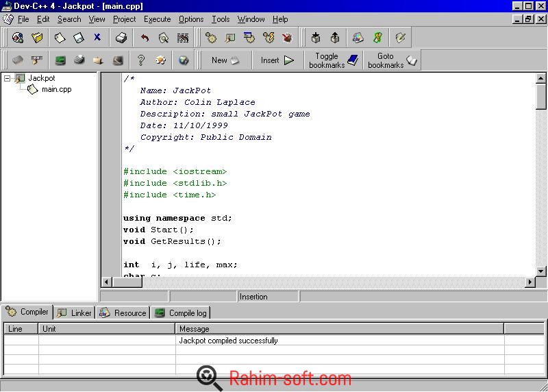This screenshot has width=548, height=392.
Task: Click the magnifier Find icon
Action: [x=164, y=38]
